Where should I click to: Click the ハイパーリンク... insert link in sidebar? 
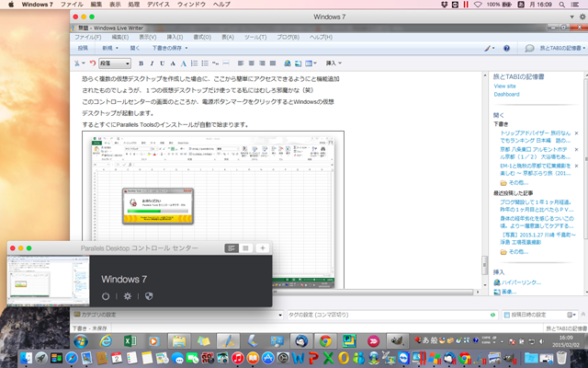coord(521,282)
